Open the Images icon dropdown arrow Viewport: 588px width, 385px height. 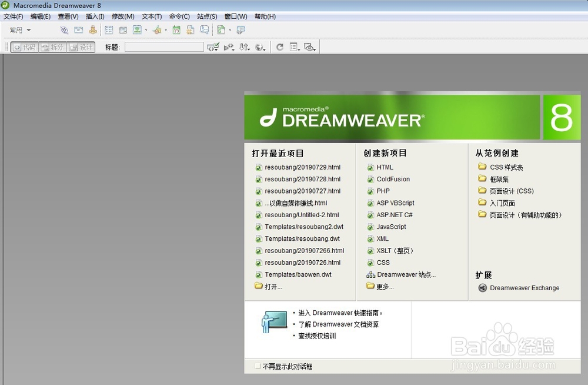pos(146,31)
